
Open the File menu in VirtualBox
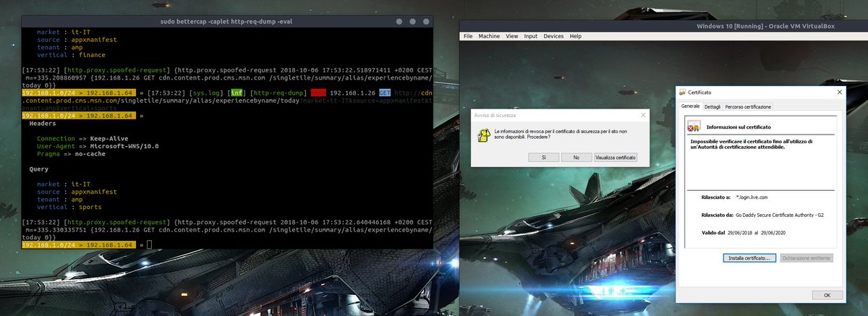pos(468,35)
